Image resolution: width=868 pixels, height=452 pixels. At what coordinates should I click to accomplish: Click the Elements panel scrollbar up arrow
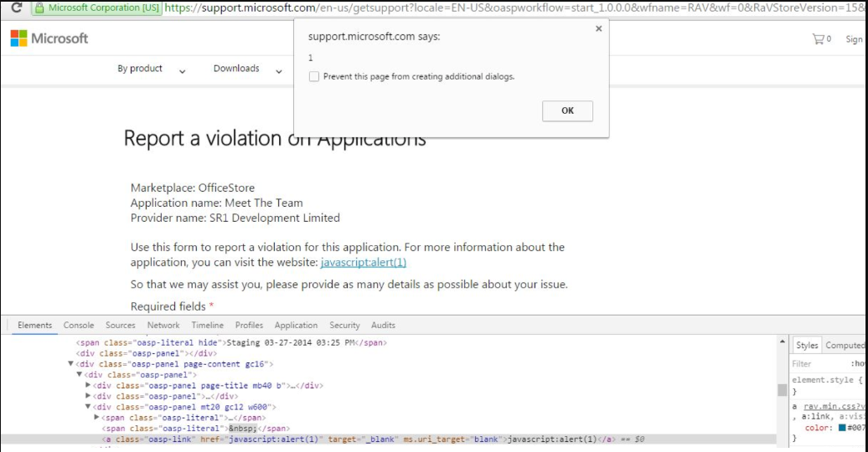click(x=783, y=342)
